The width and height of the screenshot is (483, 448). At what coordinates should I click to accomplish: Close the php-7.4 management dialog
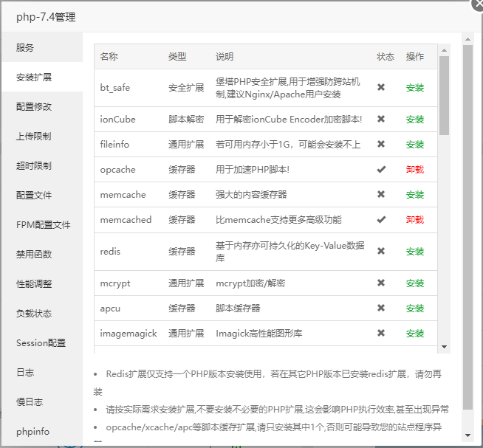[478, 4]
